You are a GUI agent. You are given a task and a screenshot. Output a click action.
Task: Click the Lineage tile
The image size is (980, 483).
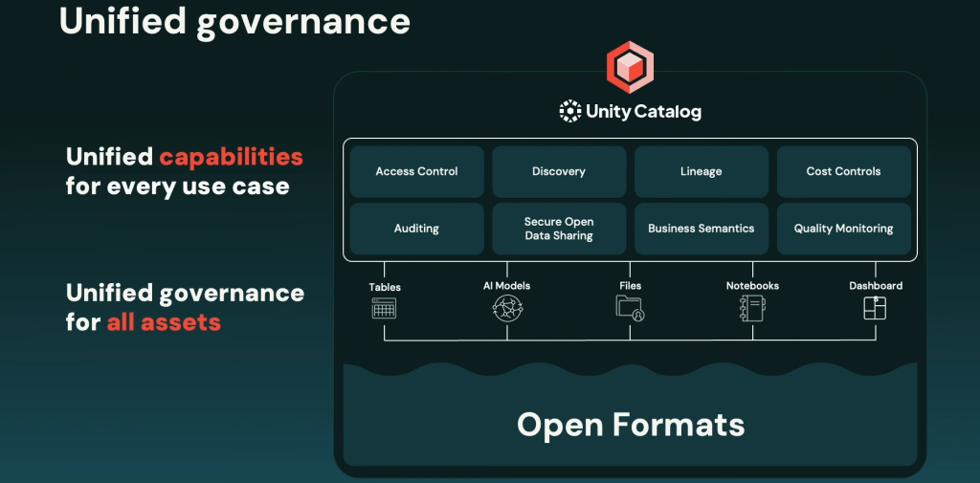tap(702, 171)
